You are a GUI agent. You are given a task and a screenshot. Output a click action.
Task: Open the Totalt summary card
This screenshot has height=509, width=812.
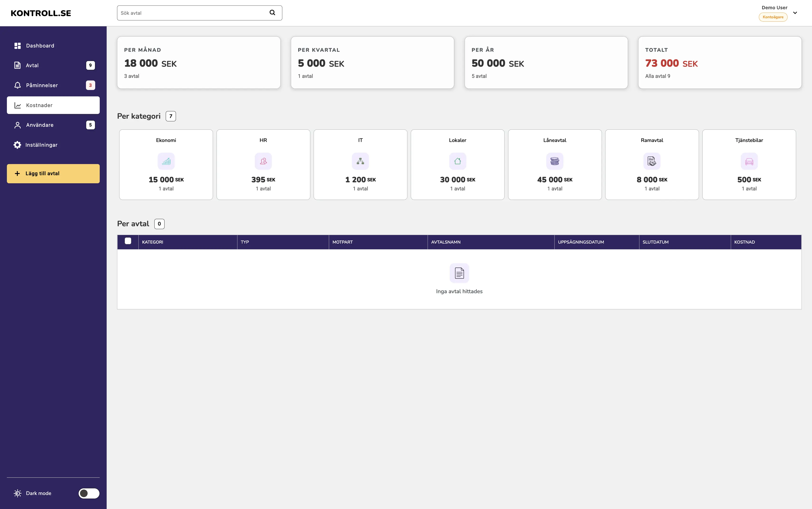click(x=720, y=63)
